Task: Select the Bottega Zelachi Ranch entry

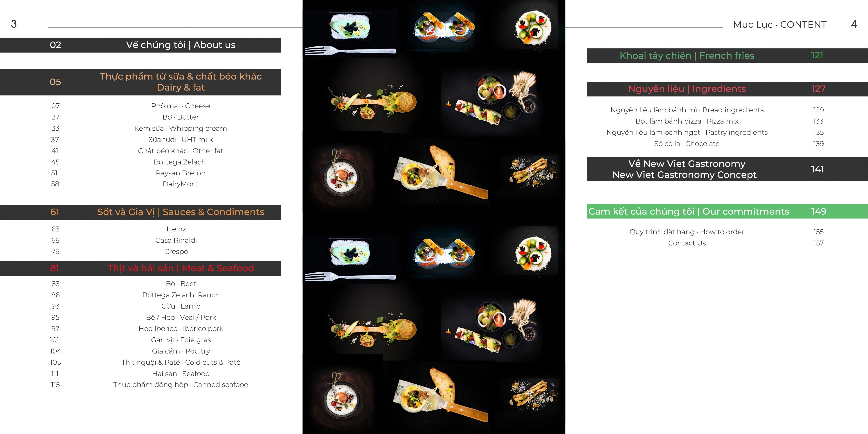Action: (181, 295)
